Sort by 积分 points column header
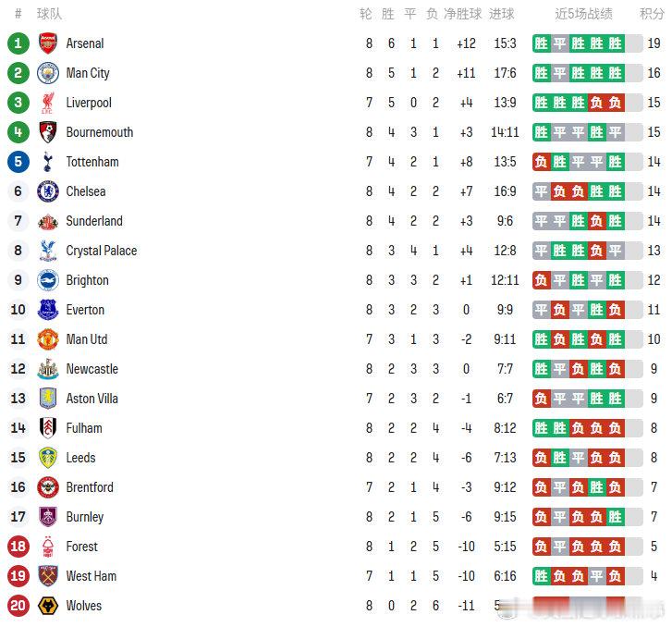672x627 pixels. (x=652, y=14)
